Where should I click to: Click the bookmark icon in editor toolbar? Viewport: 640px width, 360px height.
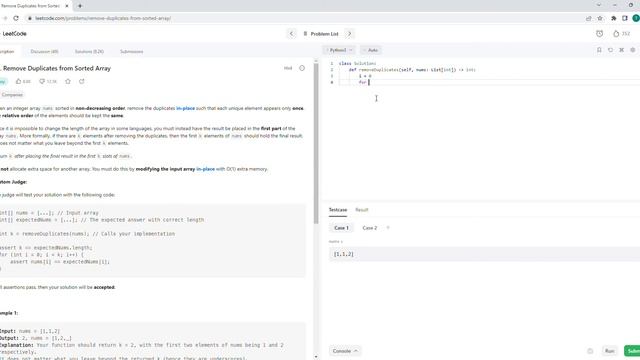[599, 50]
